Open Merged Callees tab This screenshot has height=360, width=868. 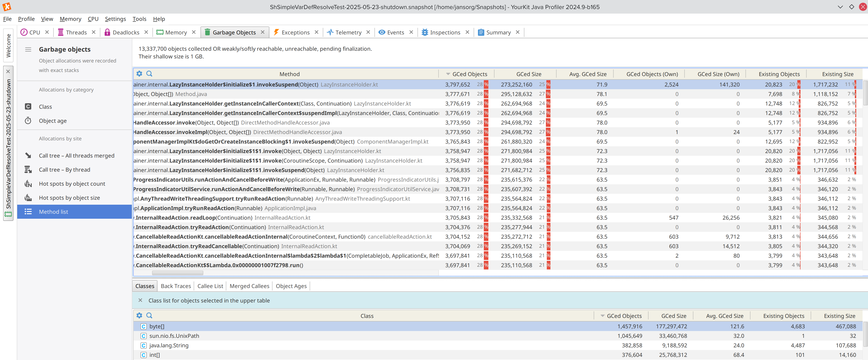249,286
